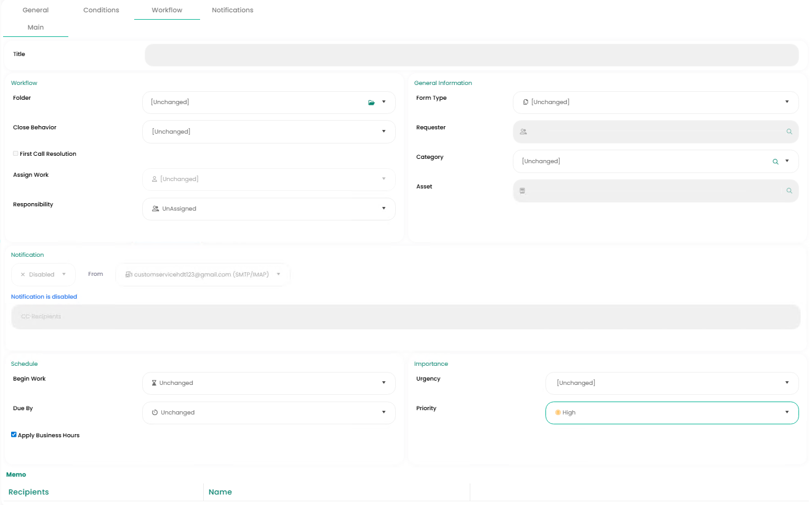Open the Notifications tab

point(232,10)
